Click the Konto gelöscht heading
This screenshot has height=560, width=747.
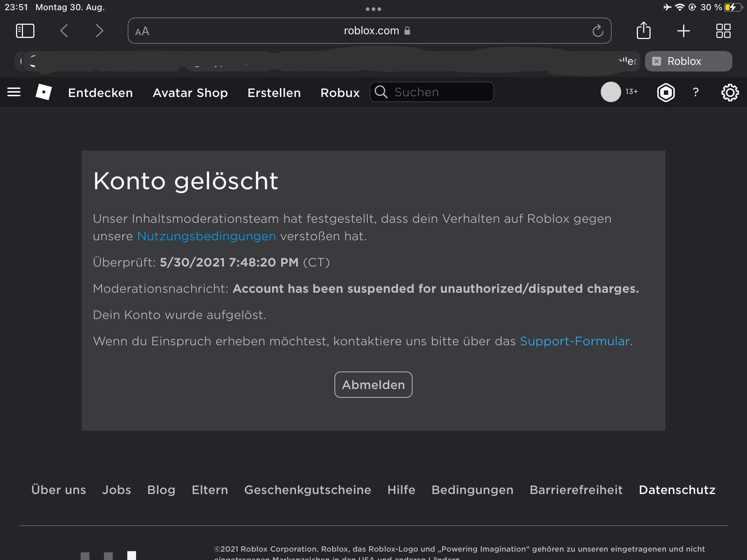point(186,181)
